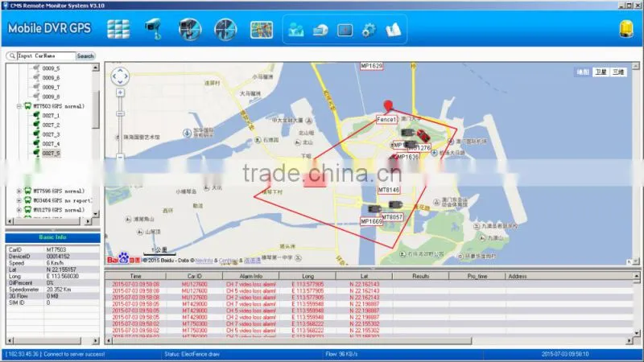The height and width of the screenshot is (362, 644).
Task: Open the globe tracking icon
Action: tap(225, 29)
